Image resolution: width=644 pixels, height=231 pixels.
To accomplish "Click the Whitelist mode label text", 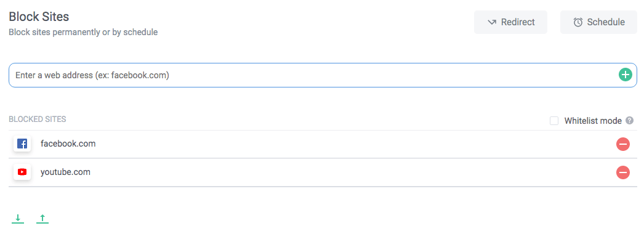I will [593, 121].
